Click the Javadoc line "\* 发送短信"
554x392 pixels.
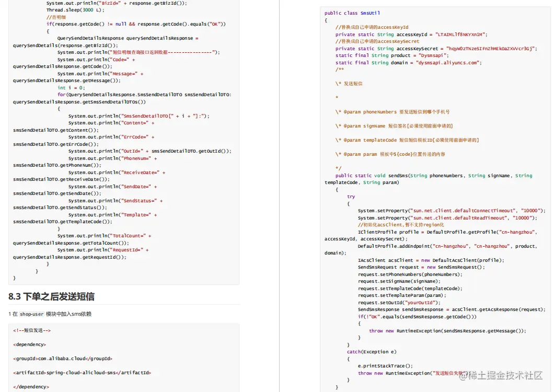[x=349, y=84]
